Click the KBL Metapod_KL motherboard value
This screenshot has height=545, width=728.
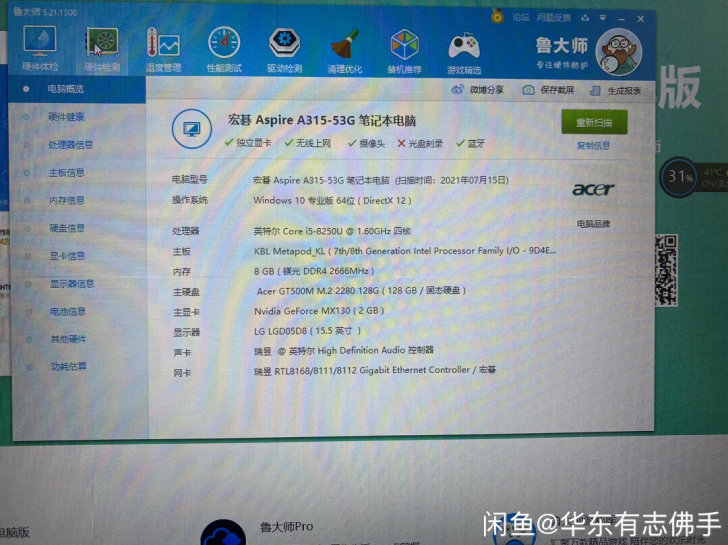[405, 251]
